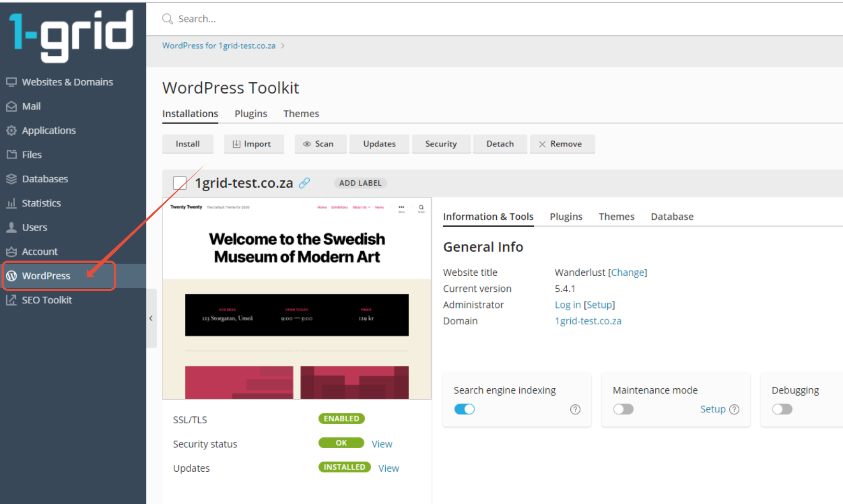Click the Scan button
Image resolution: width=843 pixels, height=504 pixels.
coord(321,144)
